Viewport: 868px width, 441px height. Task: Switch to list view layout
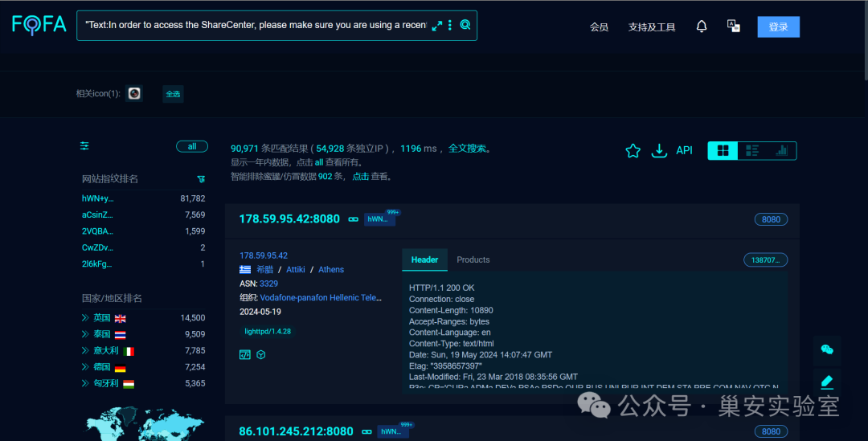[751, 150]
